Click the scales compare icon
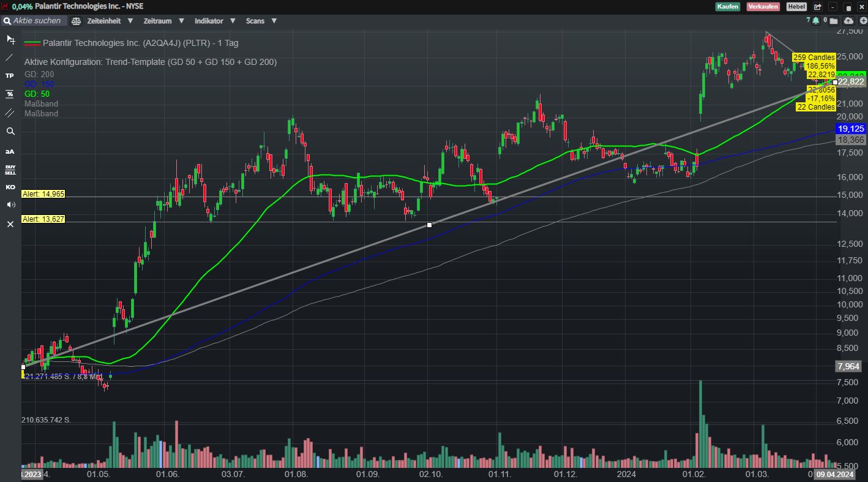Viewport: 868px width, 482px height. (x=76, y=21)
